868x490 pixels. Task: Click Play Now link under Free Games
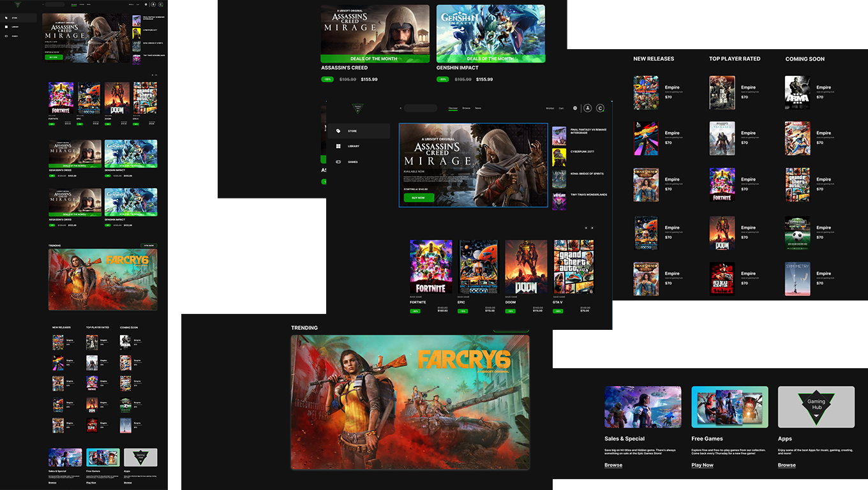pyautogui.click(x=702, y=465)
